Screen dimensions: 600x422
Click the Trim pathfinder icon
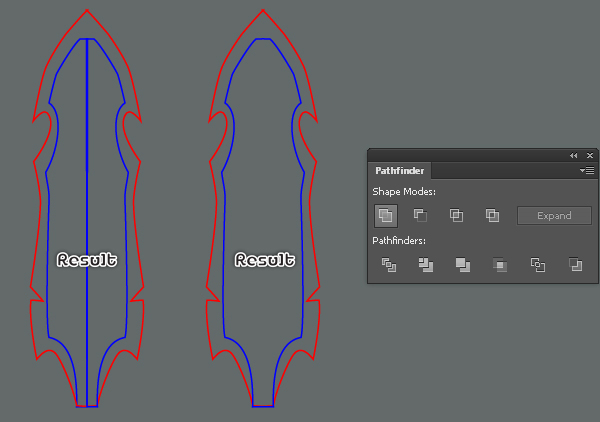tap(426, 265)
